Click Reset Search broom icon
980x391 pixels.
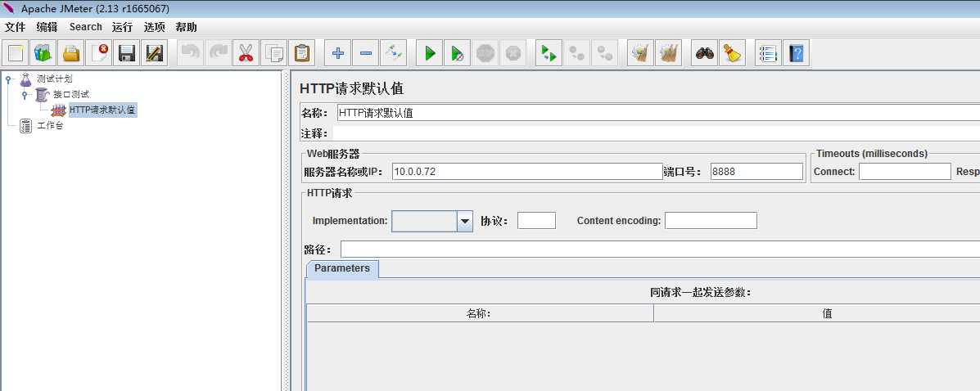[x=732, y=53]
